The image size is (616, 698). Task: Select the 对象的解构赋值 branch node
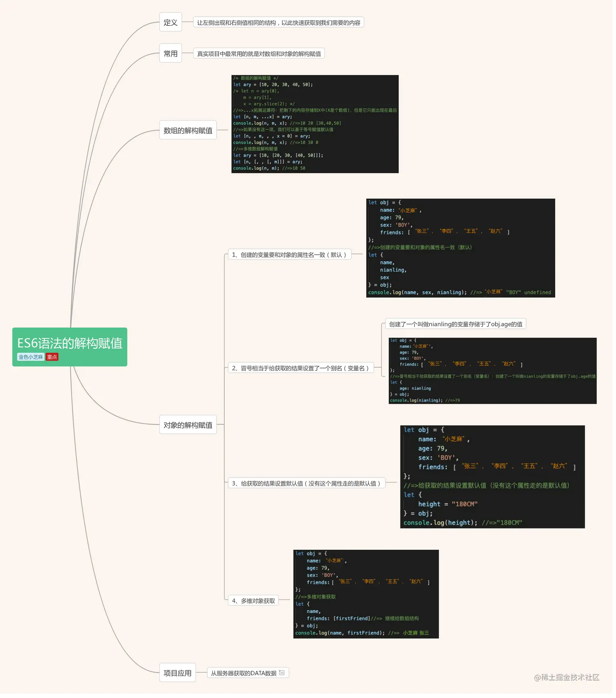coord(188,425)
